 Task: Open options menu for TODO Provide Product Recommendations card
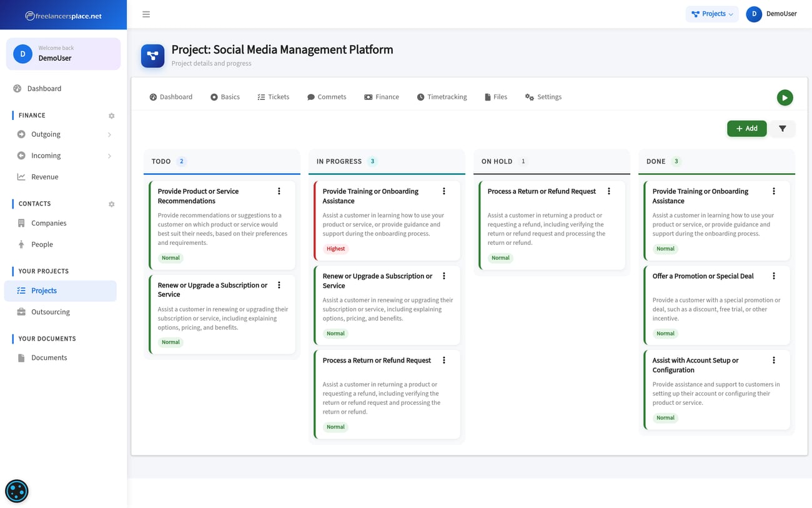pyautogui.click(x=279, y=191)
